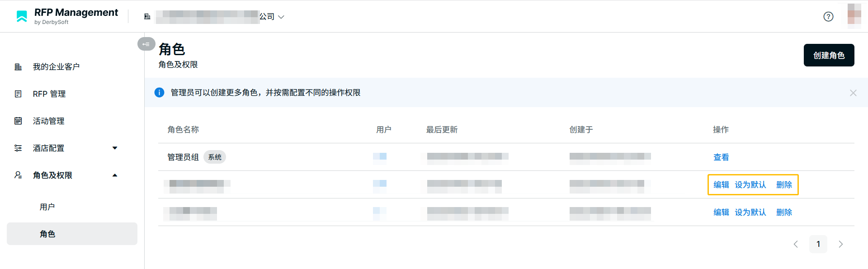
Task: Select 角色及权限 menu item
Action: [x=52, y=175]
